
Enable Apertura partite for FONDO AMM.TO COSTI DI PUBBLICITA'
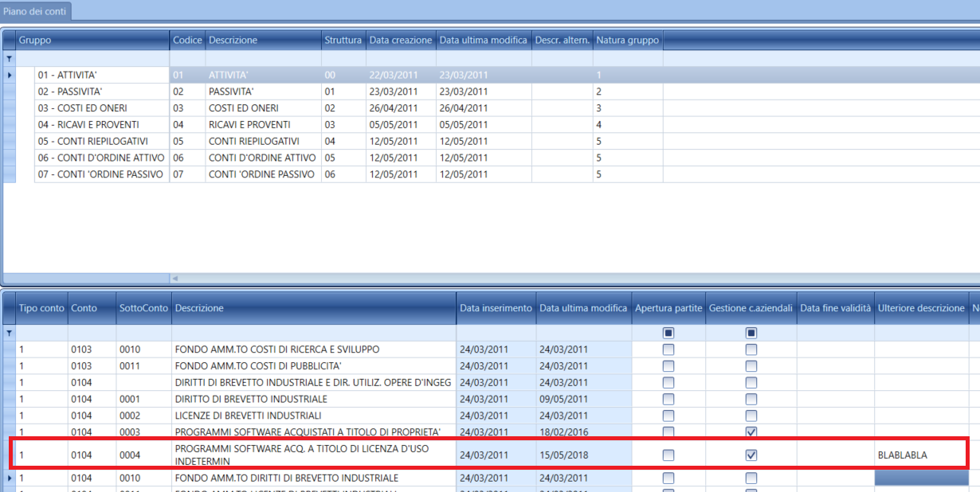668,366
